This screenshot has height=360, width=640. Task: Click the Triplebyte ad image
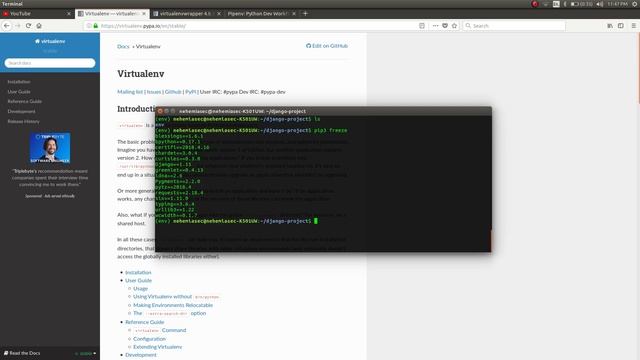[50, 148]
